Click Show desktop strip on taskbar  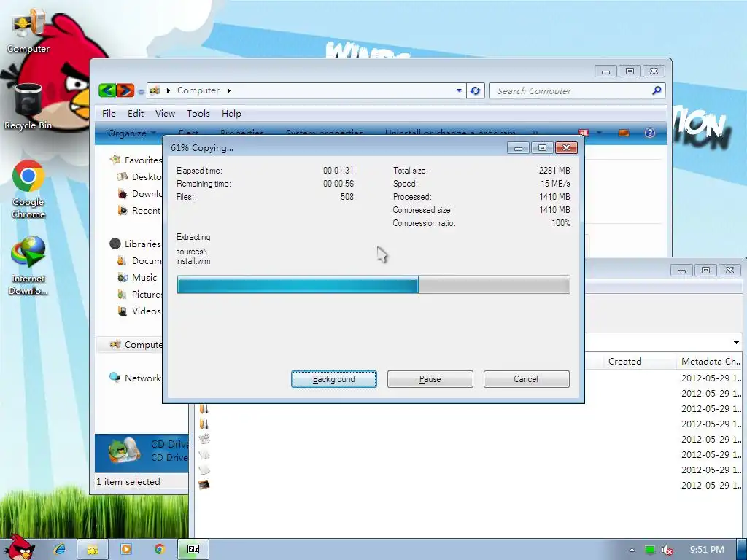[x=742, y=550]
